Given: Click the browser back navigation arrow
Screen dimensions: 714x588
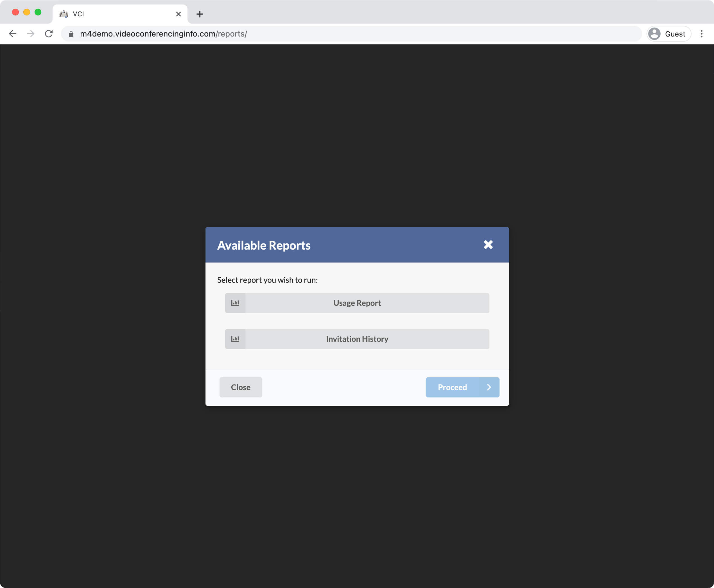Looking at the screenshot, I should 12,33.
